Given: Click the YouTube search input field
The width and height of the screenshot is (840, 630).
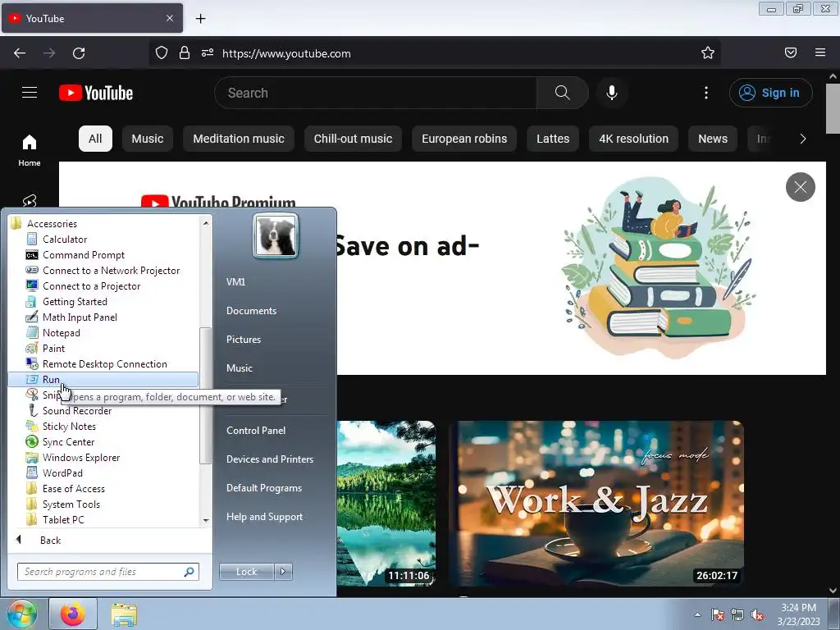Looking at the screenshot, I should 376,93.
